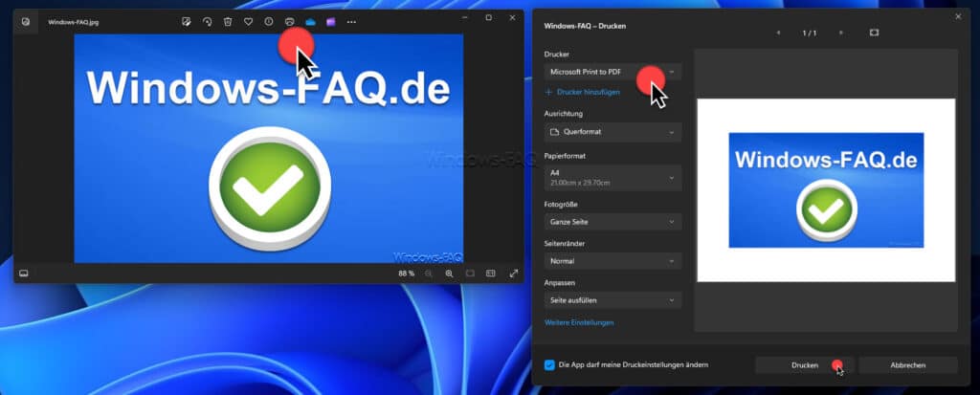Rotate the image using the rotate icon
The width and height of the screenshot is (980, 395).
[x=207, y=22]
